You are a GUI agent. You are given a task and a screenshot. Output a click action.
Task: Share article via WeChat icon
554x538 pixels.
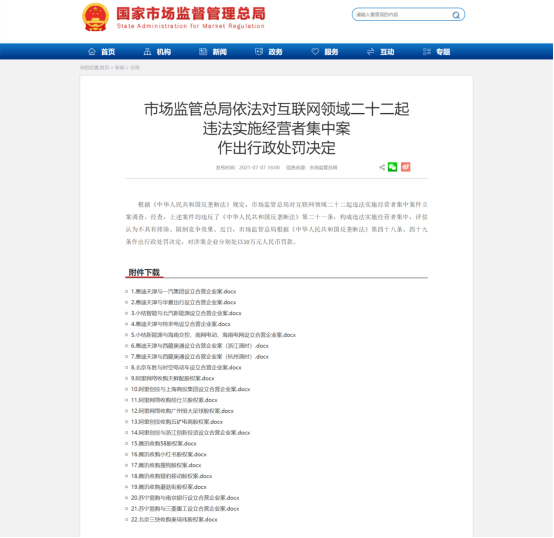click(x=393, y=167)
